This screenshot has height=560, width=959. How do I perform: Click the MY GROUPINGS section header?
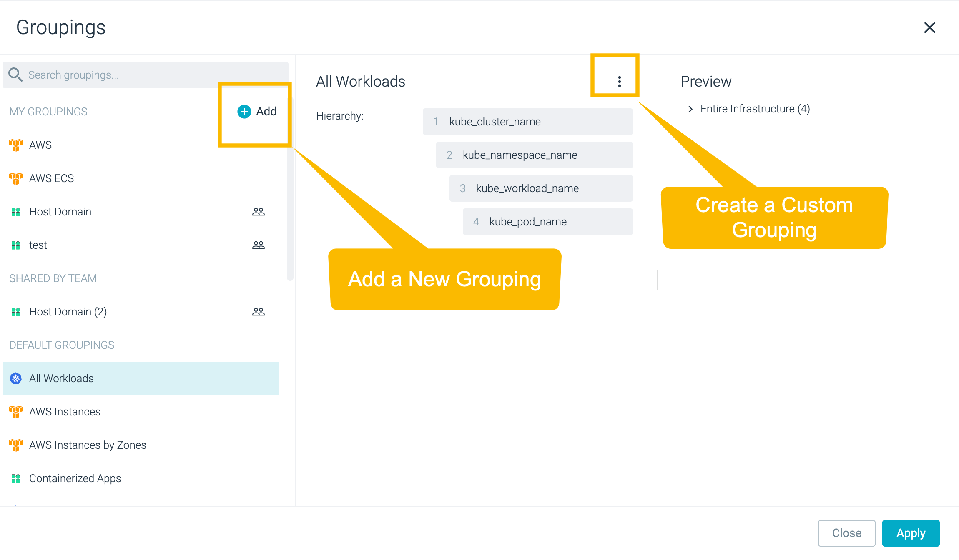48,112
